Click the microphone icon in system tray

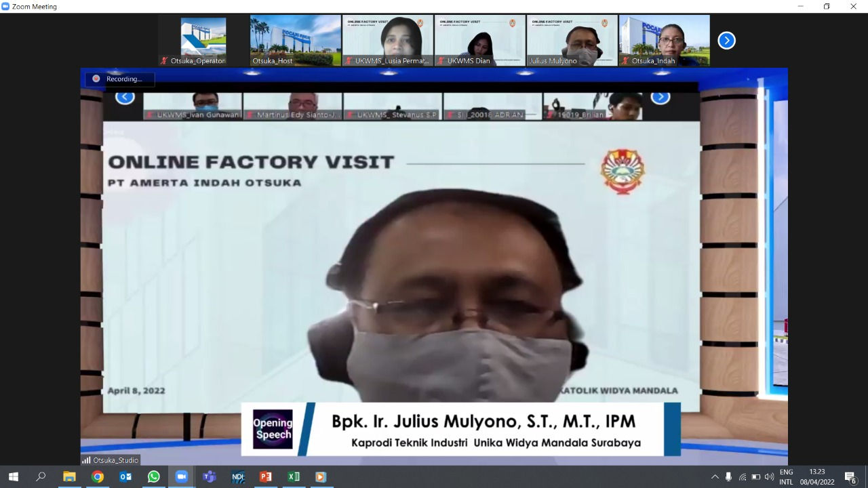coord(728,476)
